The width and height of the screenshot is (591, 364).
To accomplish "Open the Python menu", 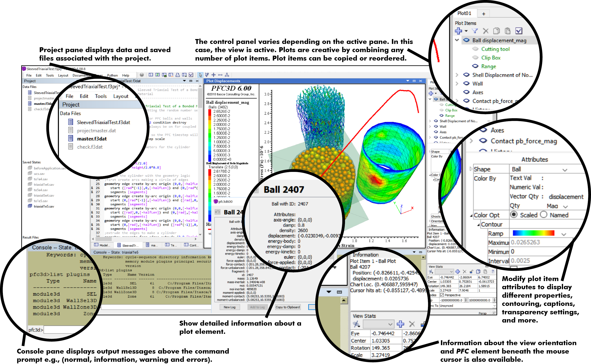I will [112, 75].
